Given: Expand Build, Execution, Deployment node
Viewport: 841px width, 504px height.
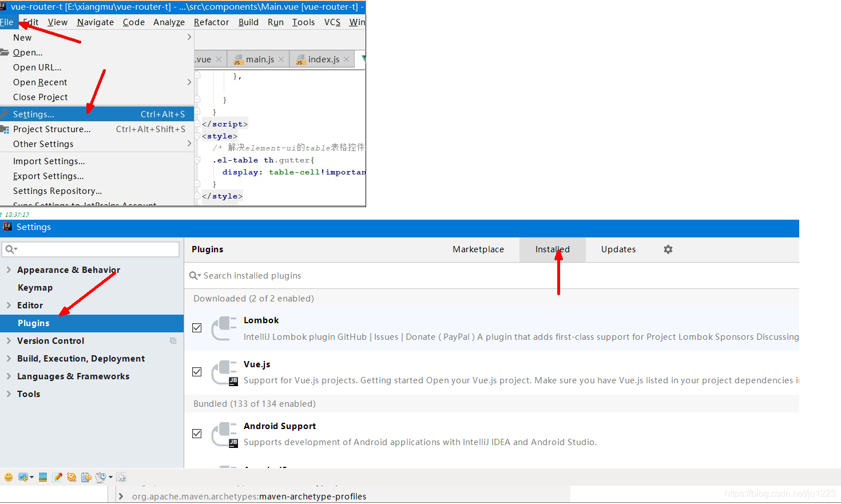Looking at the screenshot, I should [x=9, y=359].
